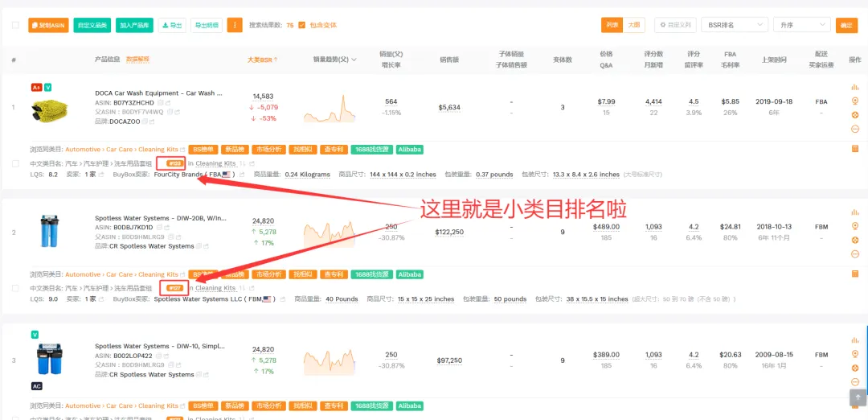This screenshot has width=868, height=420.
Task: Open the Spotless Water Systems DIW-20B title
Action: pos(161,218)
